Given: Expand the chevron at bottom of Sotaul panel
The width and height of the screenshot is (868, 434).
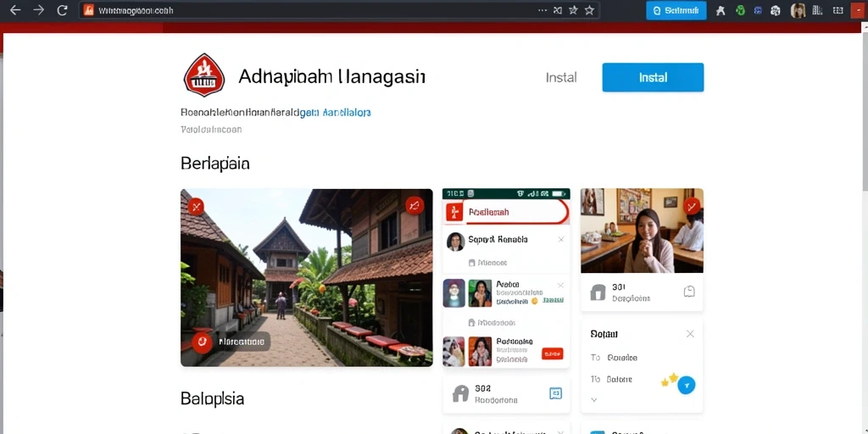Looking at the screenshot, I should (x=594, y=399).
